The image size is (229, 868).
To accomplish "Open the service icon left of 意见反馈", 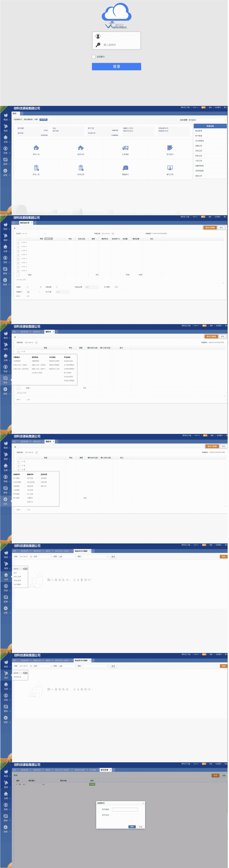I will tap(125, 168).
